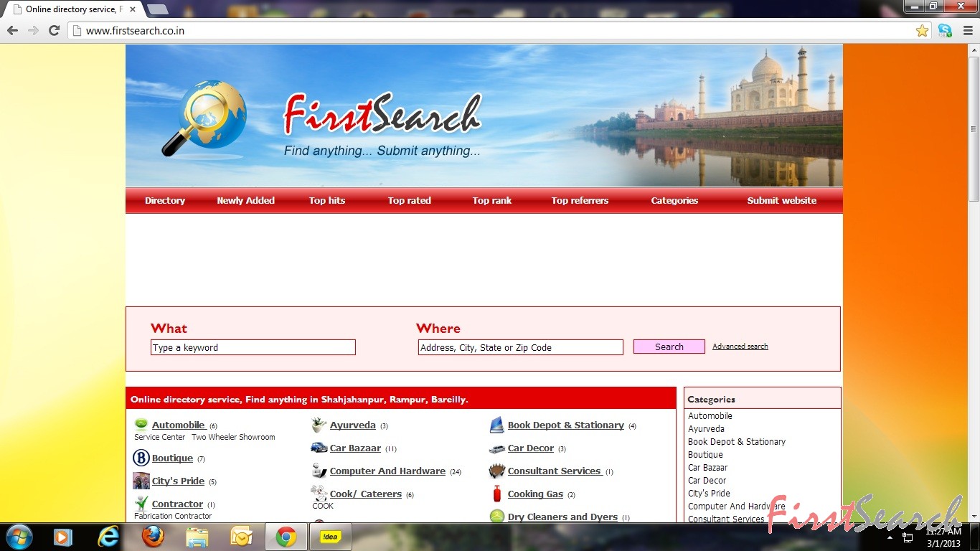The image size is (980, 551).
Task: Open Newly Added menu item
Action: [246, 200]
